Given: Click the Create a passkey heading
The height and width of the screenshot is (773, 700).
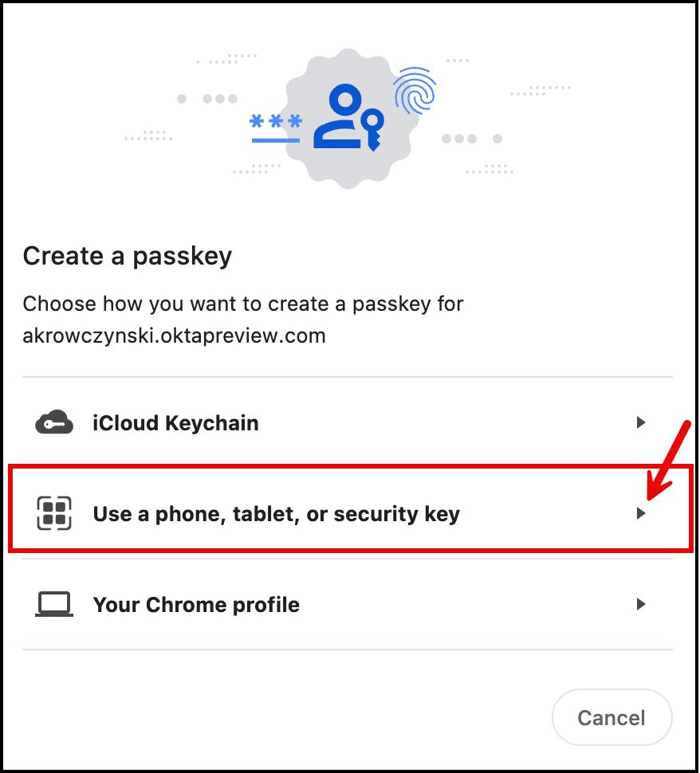Looking at the screenshot, I should coord(128,256).
